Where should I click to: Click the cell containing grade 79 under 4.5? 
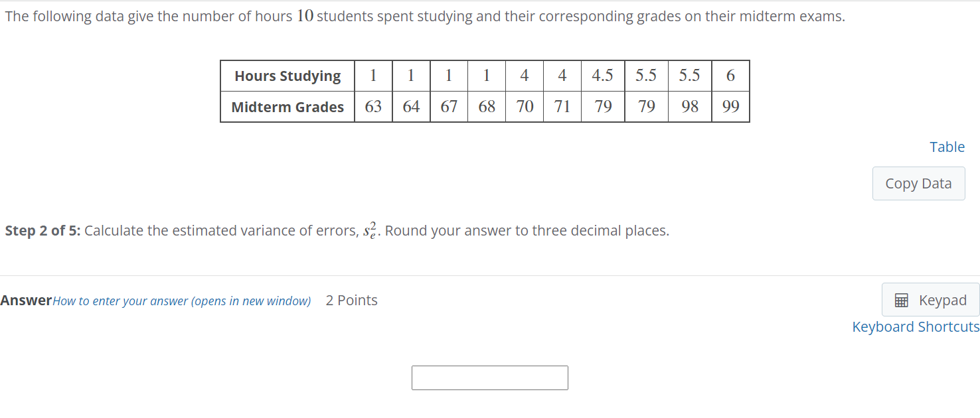pos(602,107)
